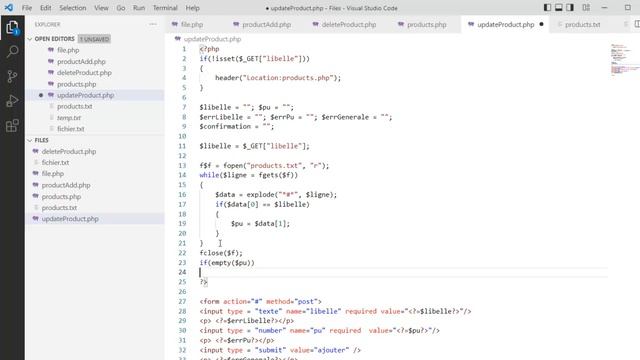Click the split editor icon
This screenshot has height=360, width=640.
coord(637,24)
